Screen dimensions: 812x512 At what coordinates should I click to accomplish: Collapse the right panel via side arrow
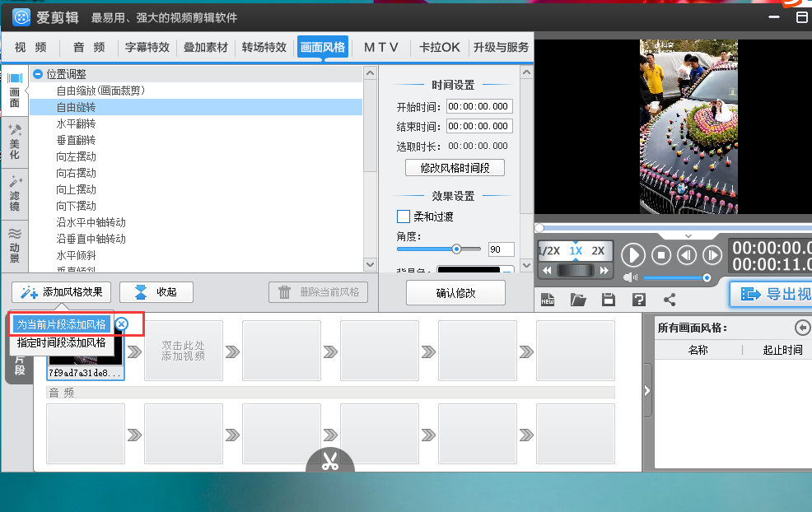click(x=646, y=390)
